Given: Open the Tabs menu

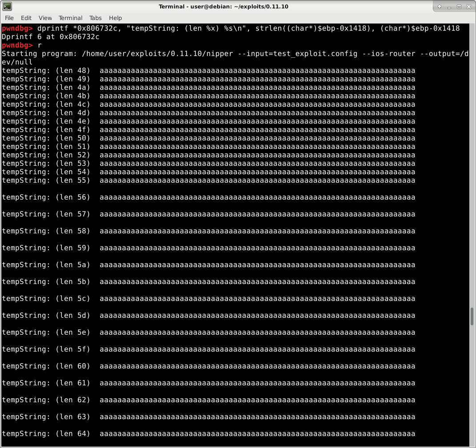Looking at the screenshot, I should coord(95,18).
